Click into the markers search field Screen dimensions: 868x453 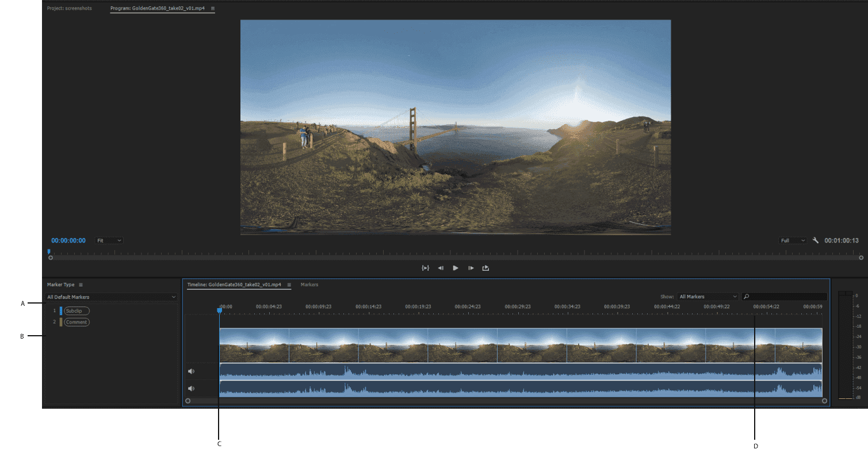pos(784,297)
